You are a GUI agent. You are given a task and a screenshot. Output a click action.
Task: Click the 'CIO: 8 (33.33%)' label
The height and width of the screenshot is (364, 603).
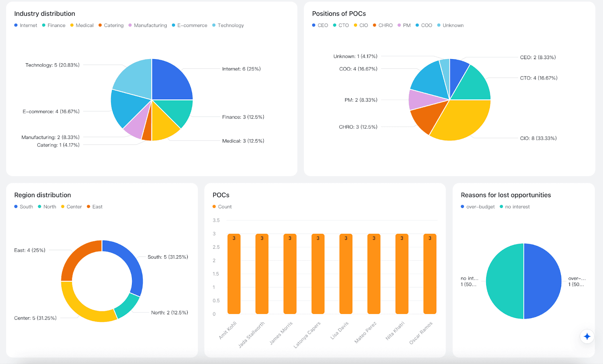538,138
